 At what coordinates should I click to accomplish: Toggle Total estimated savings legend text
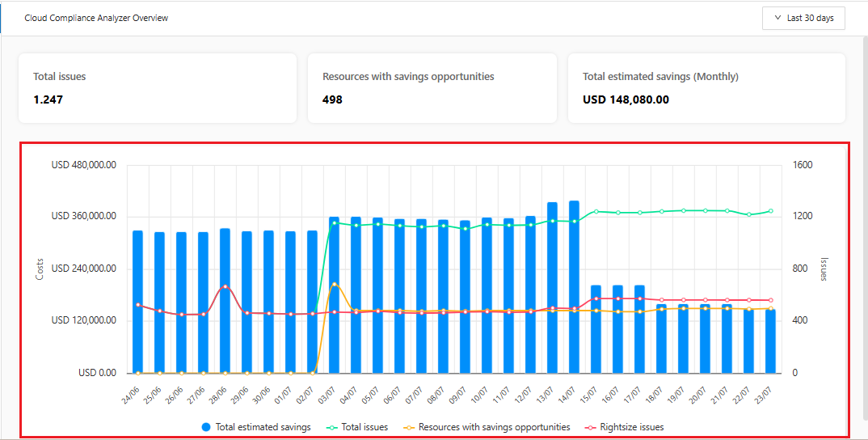263,427
